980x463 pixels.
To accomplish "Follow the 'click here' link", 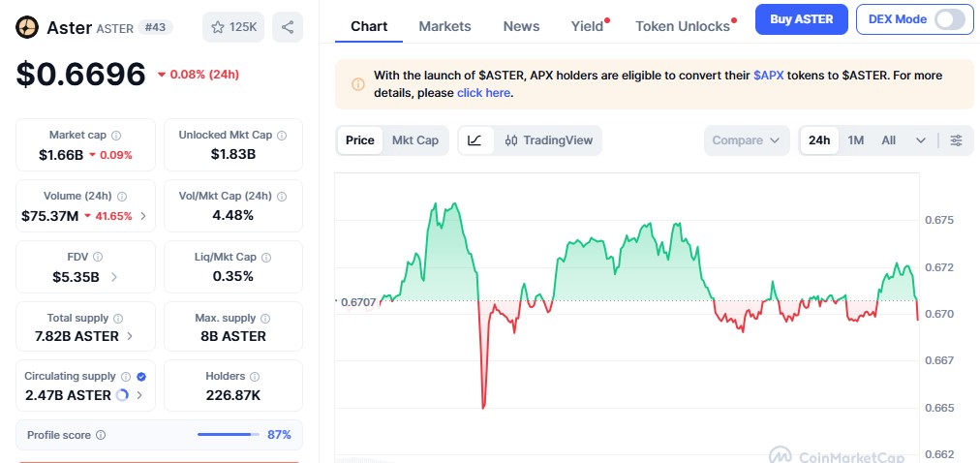I will coord(484,93).
